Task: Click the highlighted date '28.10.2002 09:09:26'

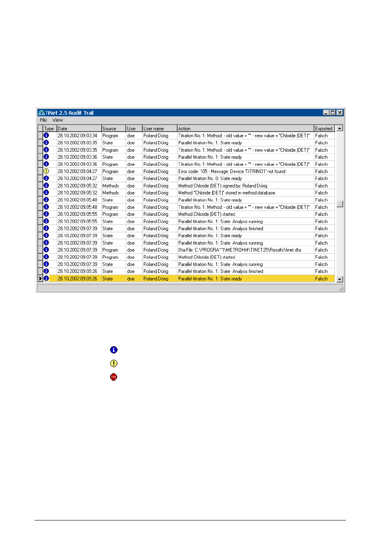Action: [78, 278]
